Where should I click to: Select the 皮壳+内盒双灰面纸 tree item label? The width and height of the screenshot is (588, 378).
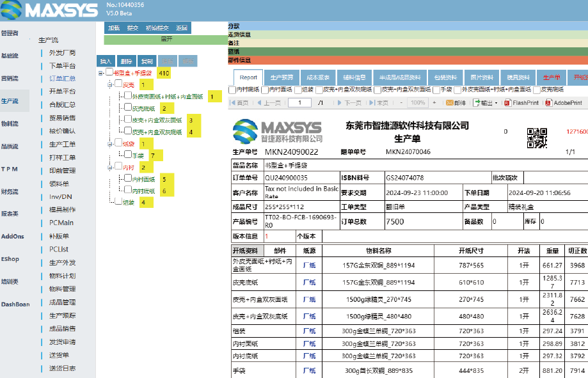pyautogui.click(x=157, y=120)
